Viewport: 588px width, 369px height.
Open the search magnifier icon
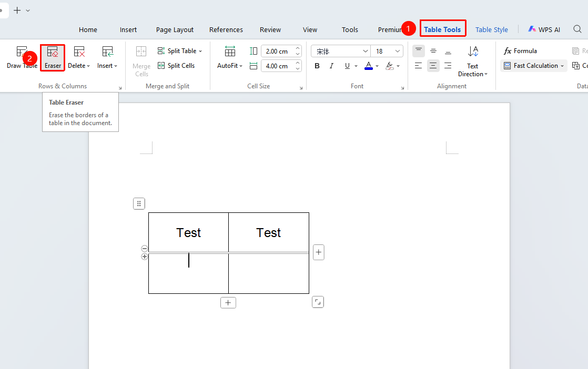click(577, 29)
